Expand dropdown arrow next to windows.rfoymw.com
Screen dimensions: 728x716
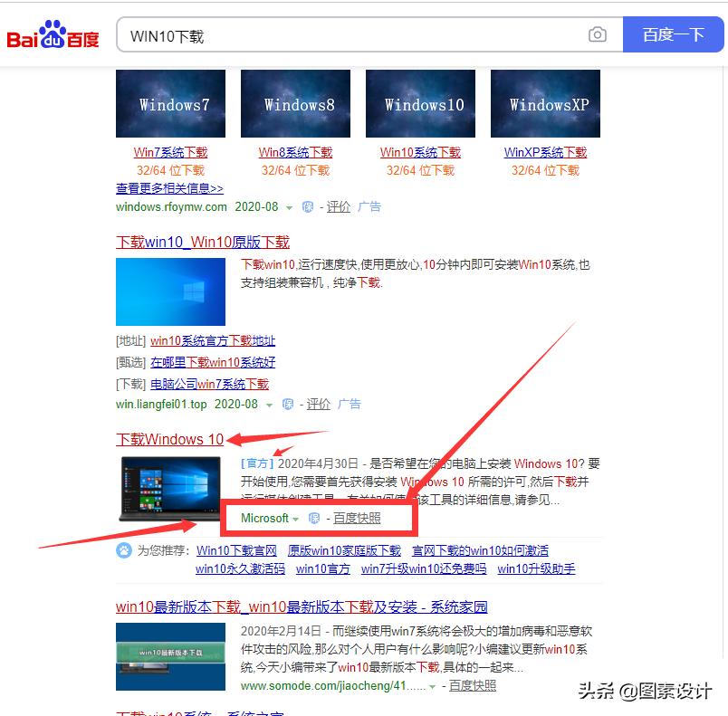[x=289, y=207]
